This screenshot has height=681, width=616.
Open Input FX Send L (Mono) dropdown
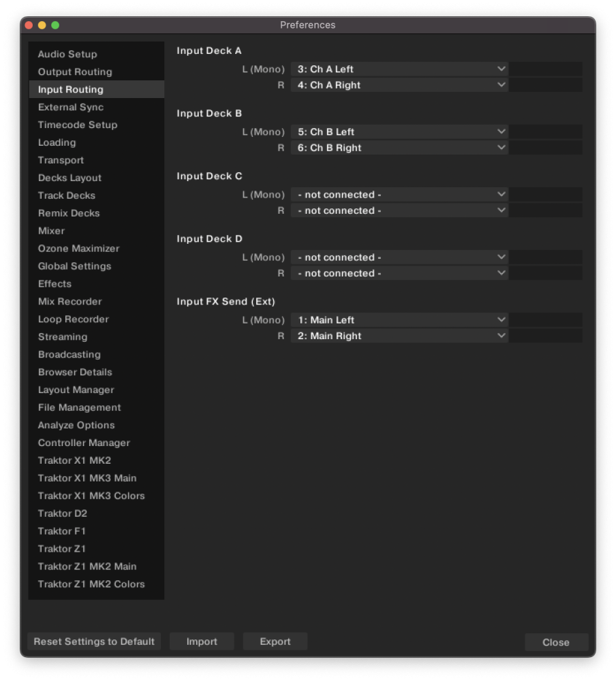pos(399,320)
